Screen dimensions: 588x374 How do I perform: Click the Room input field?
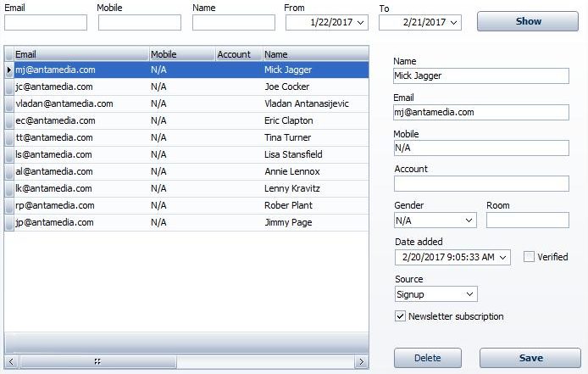tap(528, 220)
